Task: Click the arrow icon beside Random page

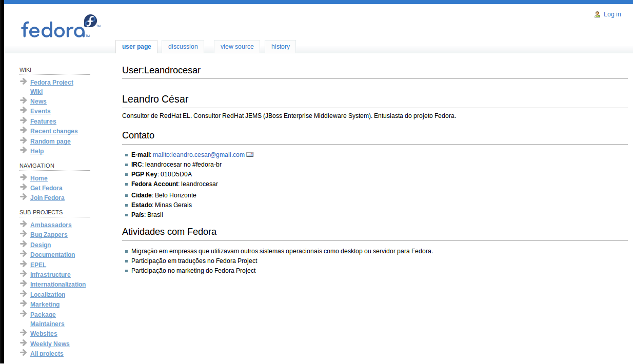Action: tap(24, 140)
